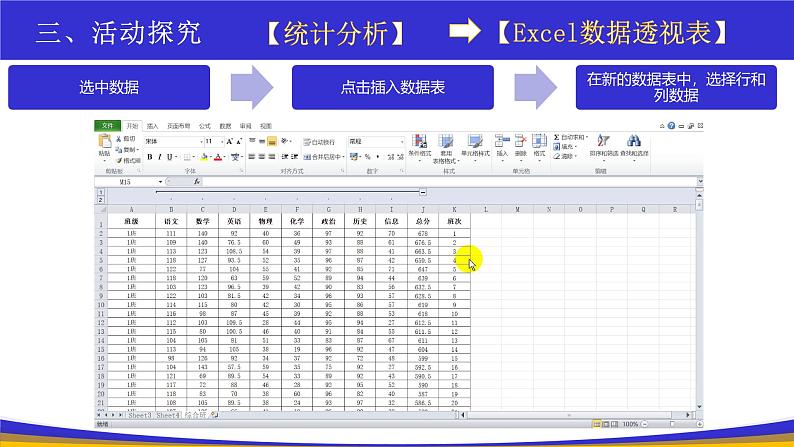Screen dimensions: 794x447
Task: Collapse the column group minus button
Action: click(423, 192)
